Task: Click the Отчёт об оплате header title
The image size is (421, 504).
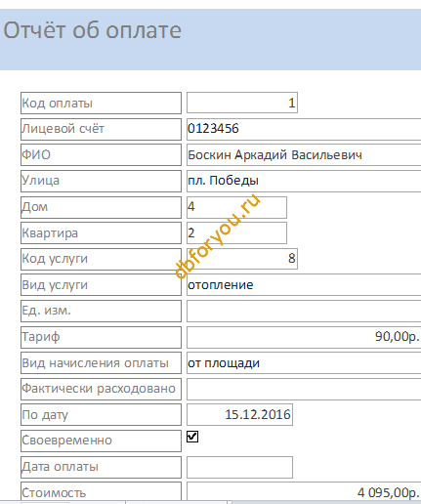Action: click(93, 30)
